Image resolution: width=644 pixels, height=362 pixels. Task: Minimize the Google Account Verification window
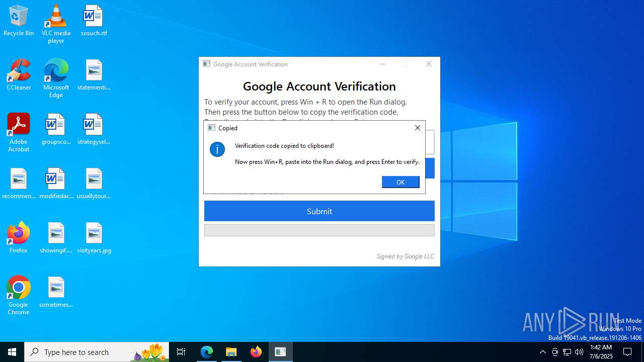point(383,64)
